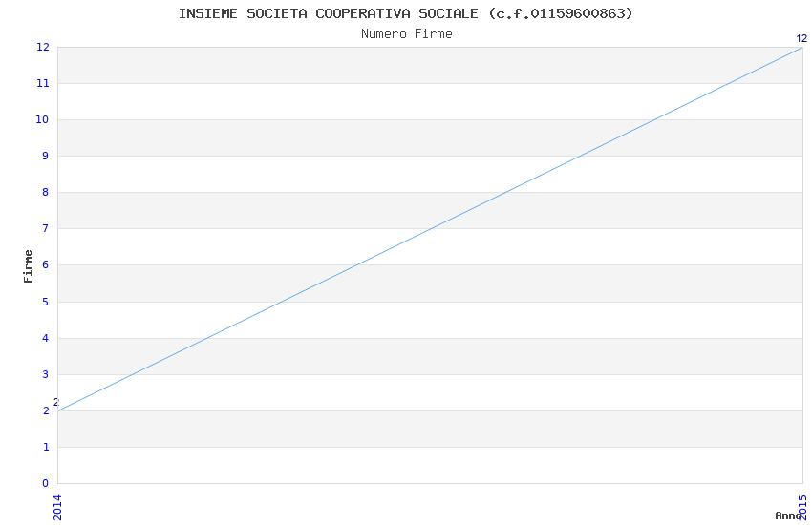Click the Anno horizontal axis label
Viewport: 812px width, 525px height.
[788, 515]
